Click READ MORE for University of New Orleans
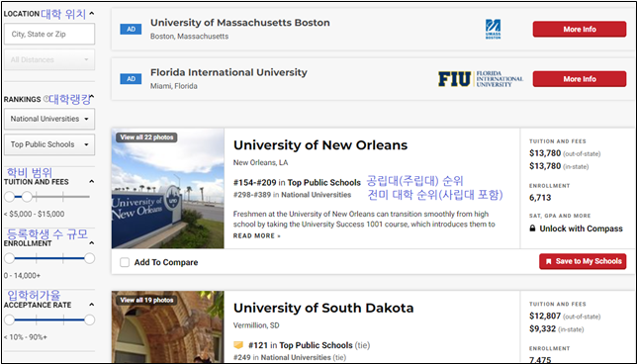The height and width of the screenshot is (364, 637). (257, 236)
